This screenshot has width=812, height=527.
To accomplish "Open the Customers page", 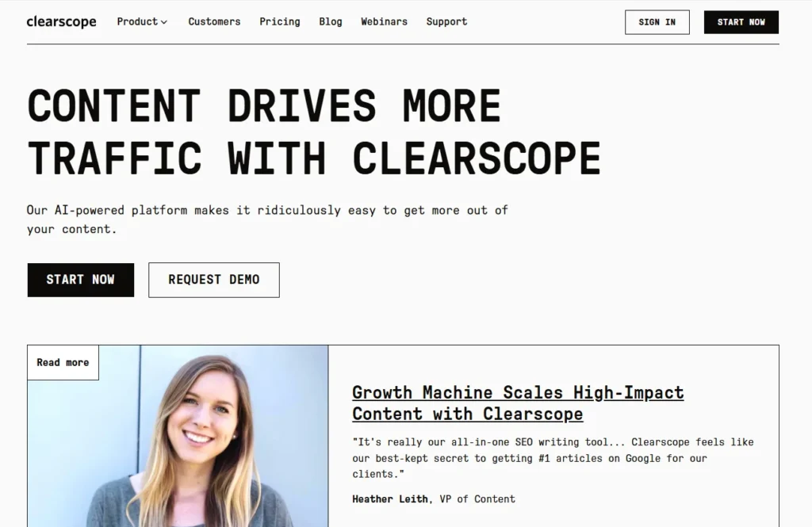I will 214,21.
